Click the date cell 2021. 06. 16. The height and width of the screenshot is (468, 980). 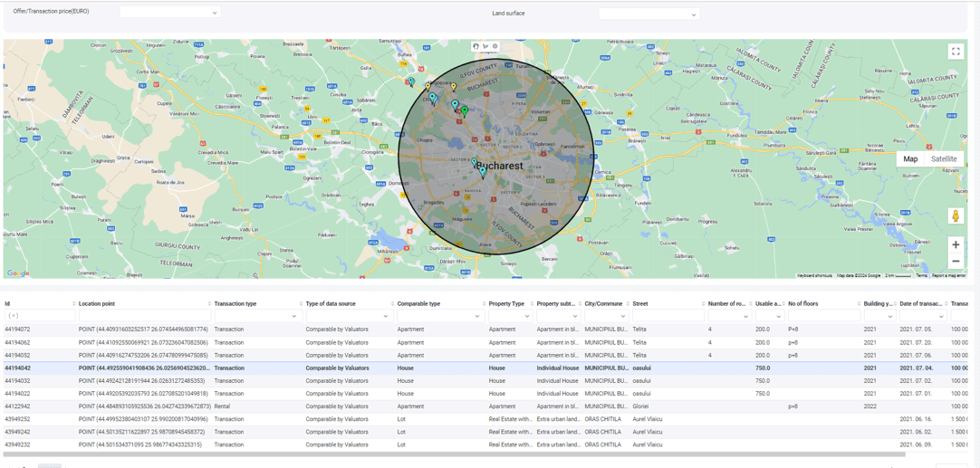coord(915,418)
